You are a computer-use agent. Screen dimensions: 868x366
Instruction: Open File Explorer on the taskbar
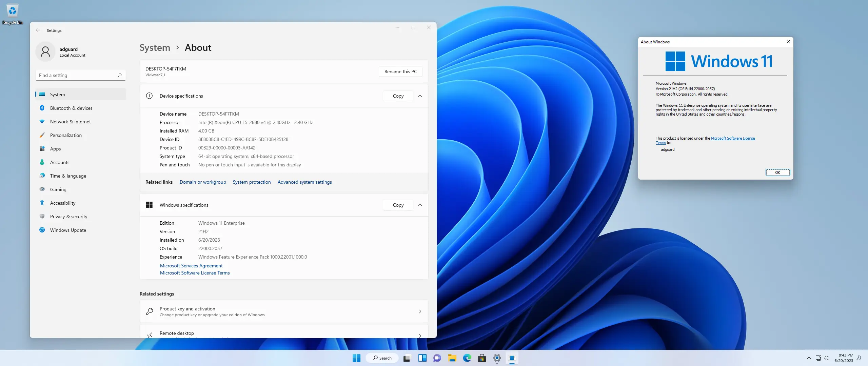[x=452, y=358]
